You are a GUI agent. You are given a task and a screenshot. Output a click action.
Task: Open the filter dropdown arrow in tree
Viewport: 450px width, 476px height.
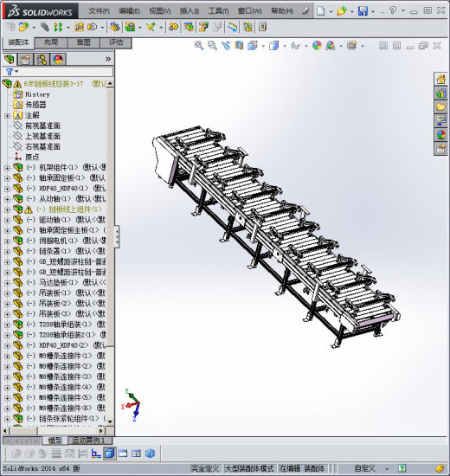(16, 71)
